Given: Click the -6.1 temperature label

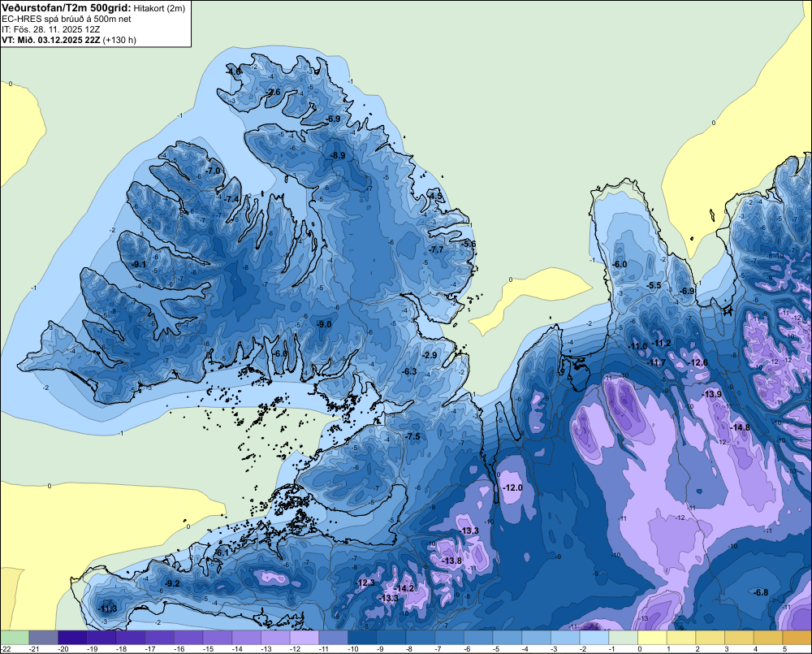Looking at the screenshot, I should pyautogui.click(x=222, y=552).
